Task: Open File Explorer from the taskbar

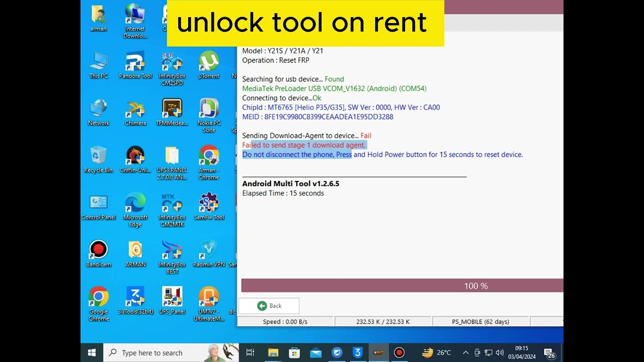Action: (x=273, y=353)
